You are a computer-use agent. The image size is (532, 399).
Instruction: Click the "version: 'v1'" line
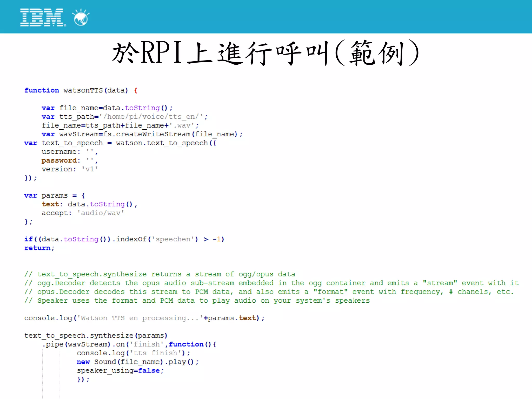point(70,169)
